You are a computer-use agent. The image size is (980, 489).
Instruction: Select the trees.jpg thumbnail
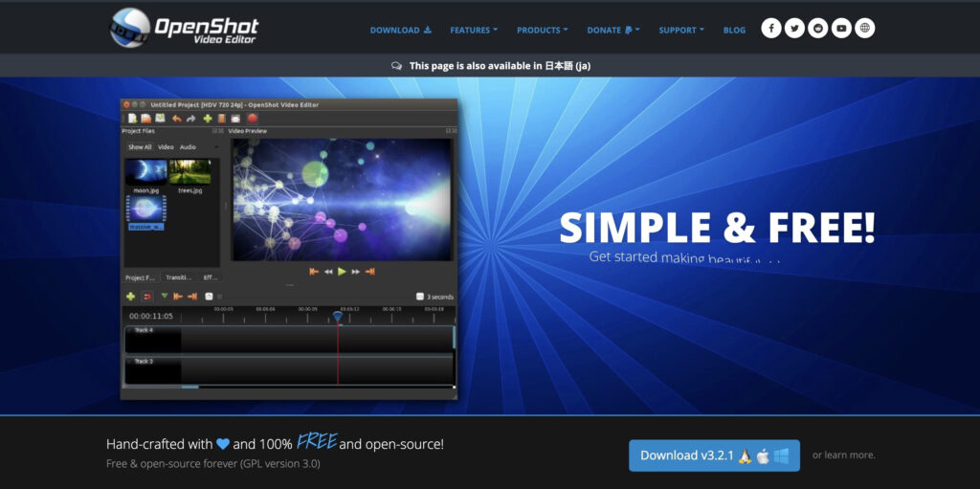tap(189, 172)
